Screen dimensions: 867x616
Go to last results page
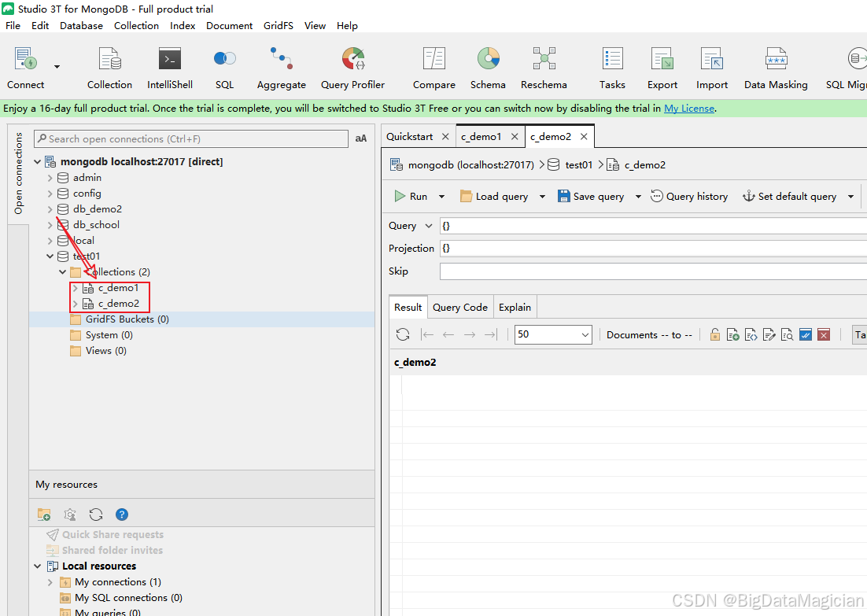491,334
